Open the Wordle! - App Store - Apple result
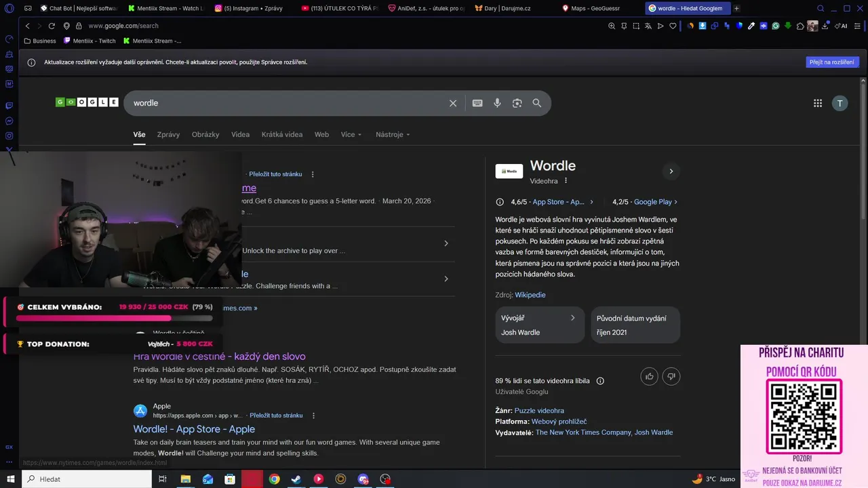Screen dimensions: 868x488 pyautogui.click(x=194, y=429)
